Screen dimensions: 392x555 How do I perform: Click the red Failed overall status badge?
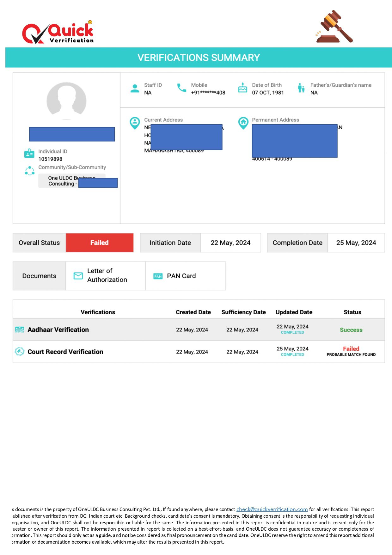(x=99, y=243)
